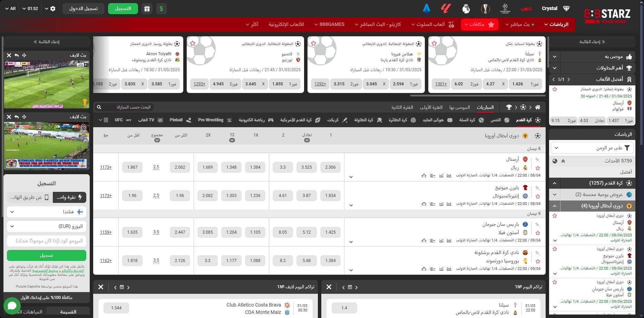644x318 pixels.
Task: Open the Champions League shortcut icon
Action: [505, 9]
